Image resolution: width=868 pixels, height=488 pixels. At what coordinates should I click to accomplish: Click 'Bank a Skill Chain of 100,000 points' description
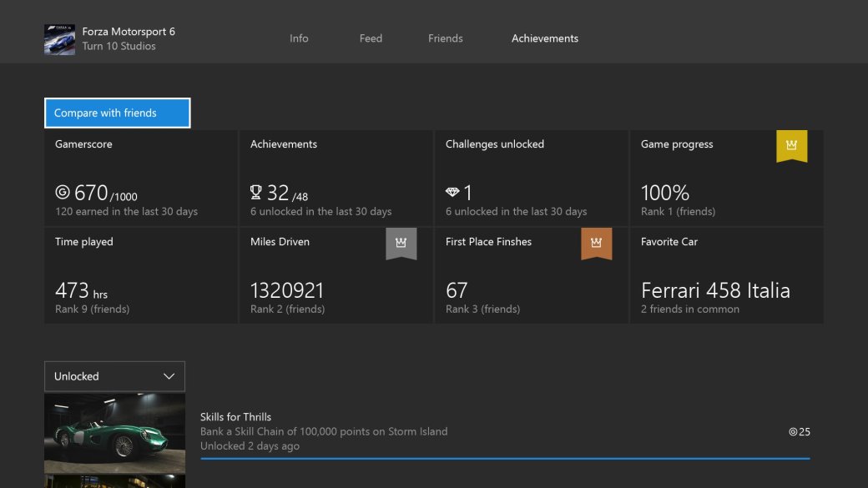[x=324, y=431]
